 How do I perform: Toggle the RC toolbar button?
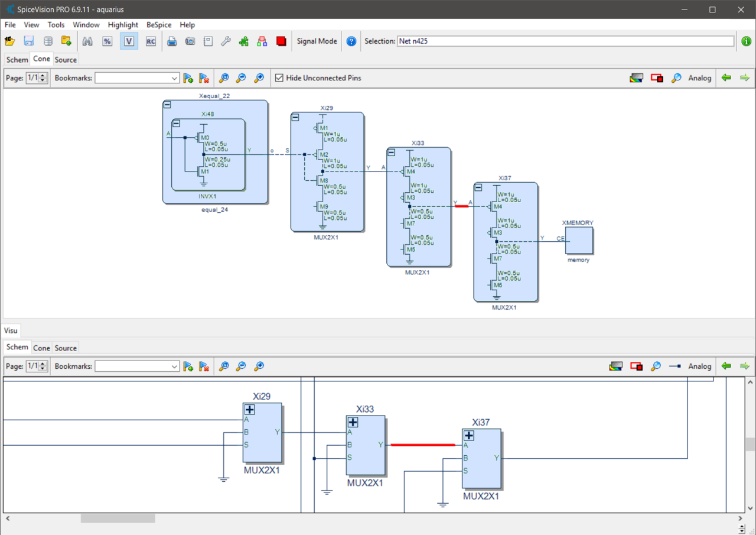151,41
